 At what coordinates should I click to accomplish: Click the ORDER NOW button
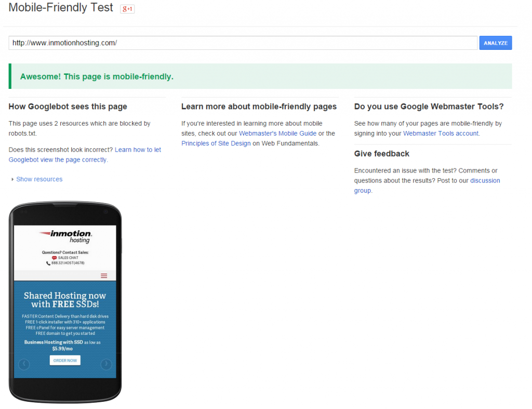pos(65,360)
